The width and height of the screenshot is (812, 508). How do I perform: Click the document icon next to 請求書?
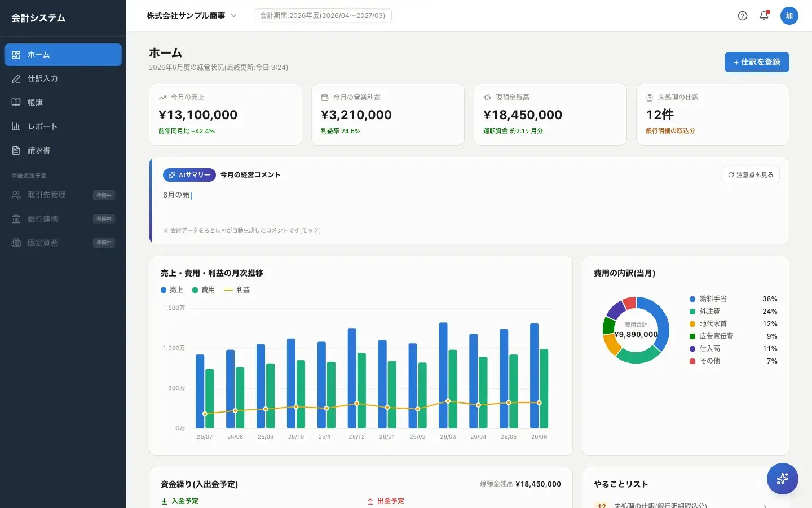(x=16, y=150)
